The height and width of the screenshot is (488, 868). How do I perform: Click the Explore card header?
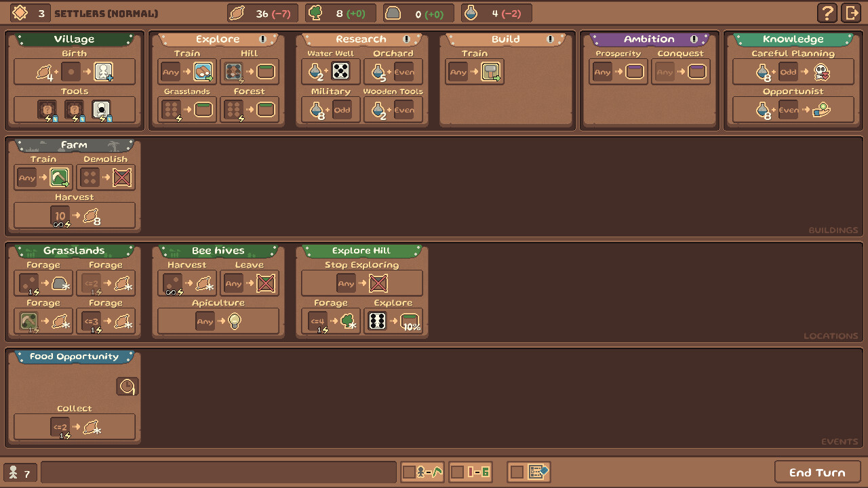coord(217,39)
